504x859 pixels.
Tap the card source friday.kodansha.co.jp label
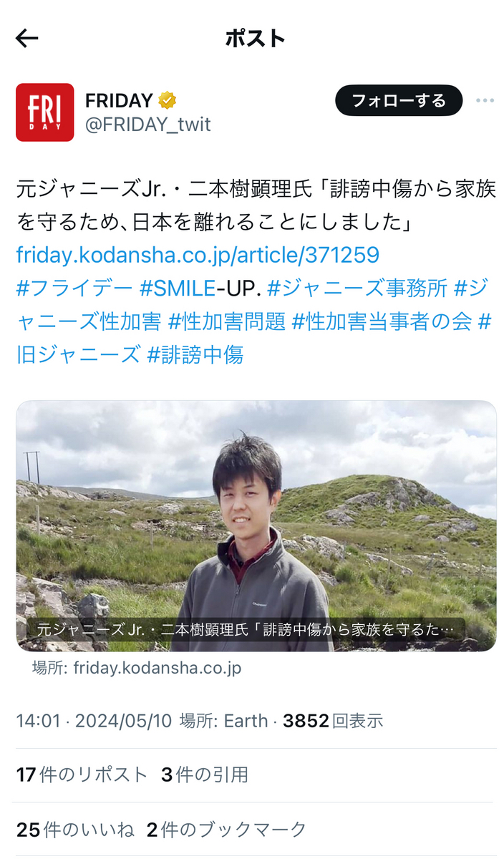tap(137, 668)
